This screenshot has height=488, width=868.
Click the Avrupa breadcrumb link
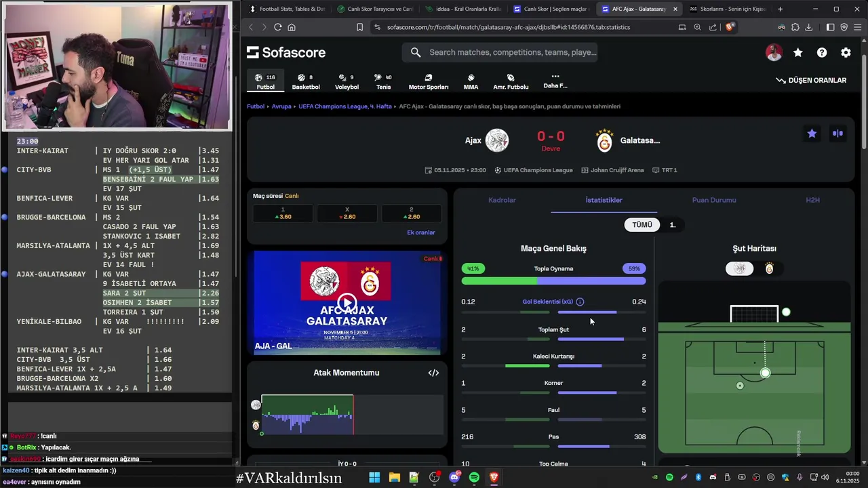pyautogui.click(x=281, y=106)
